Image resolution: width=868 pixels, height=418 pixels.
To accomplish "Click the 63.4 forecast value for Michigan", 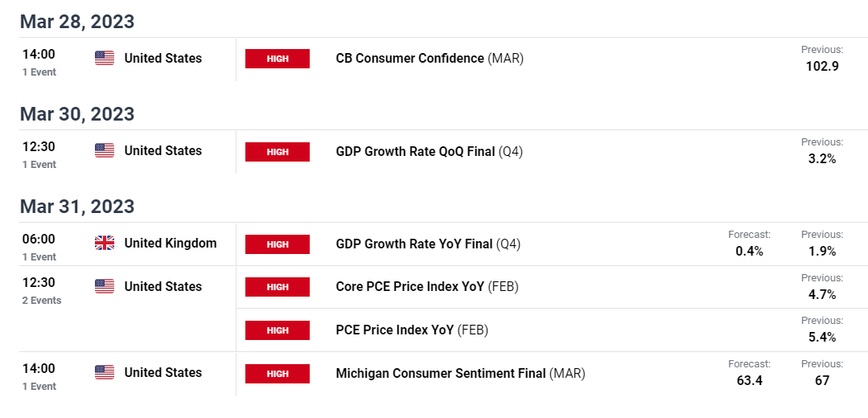I will (x=749, y=380).
